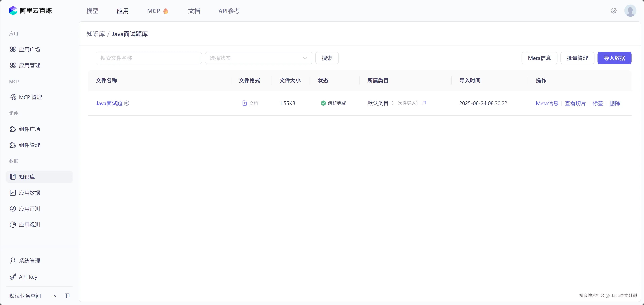Open 组件广场 in sidebar
The height and width of the screenshot is (305, 644).
click(x=29, y=129)
